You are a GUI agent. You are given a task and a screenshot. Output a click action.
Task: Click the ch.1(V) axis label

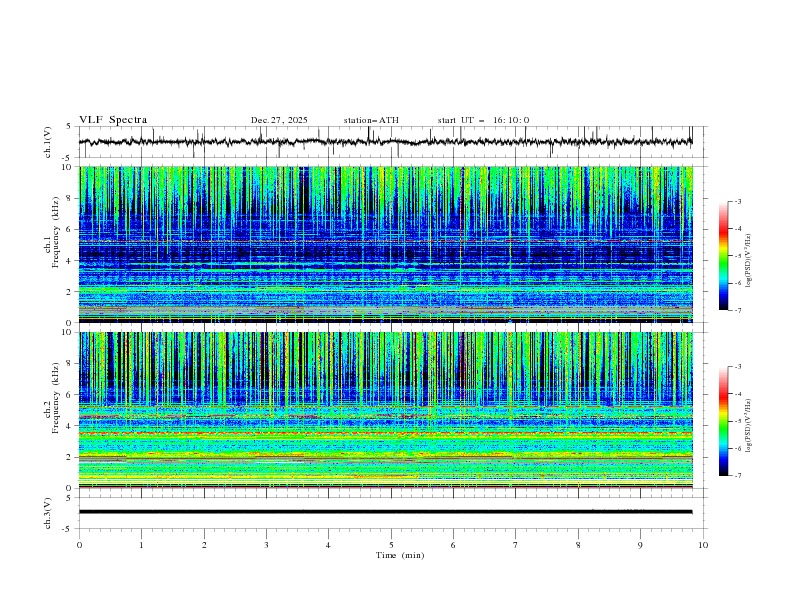47,142
